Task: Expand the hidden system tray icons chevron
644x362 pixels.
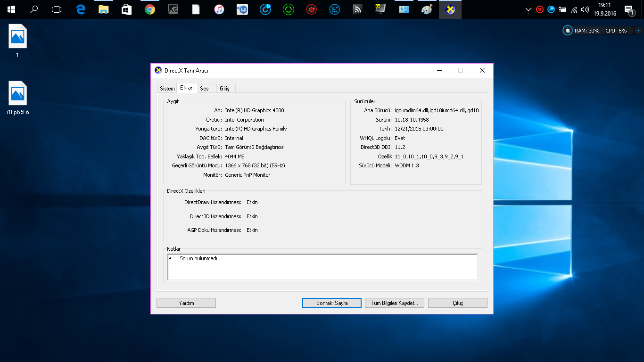Action: point(528,9)
